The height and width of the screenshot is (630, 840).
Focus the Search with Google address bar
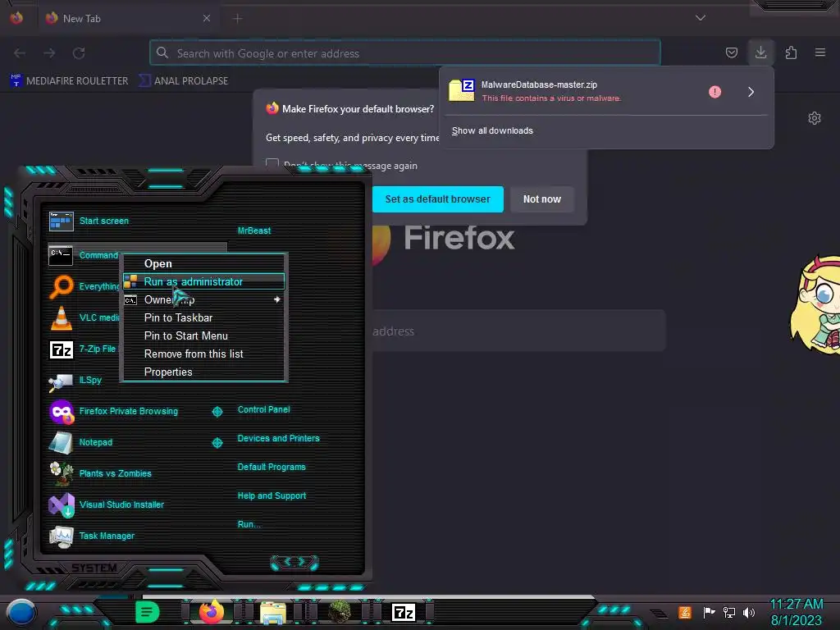pos(405,53)
